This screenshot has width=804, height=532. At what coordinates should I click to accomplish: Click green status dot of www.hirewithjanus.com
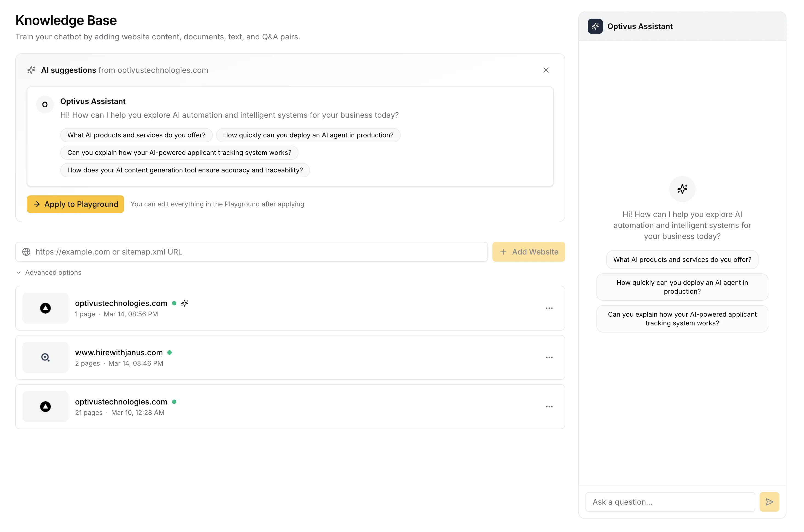[x=170, y=352]
